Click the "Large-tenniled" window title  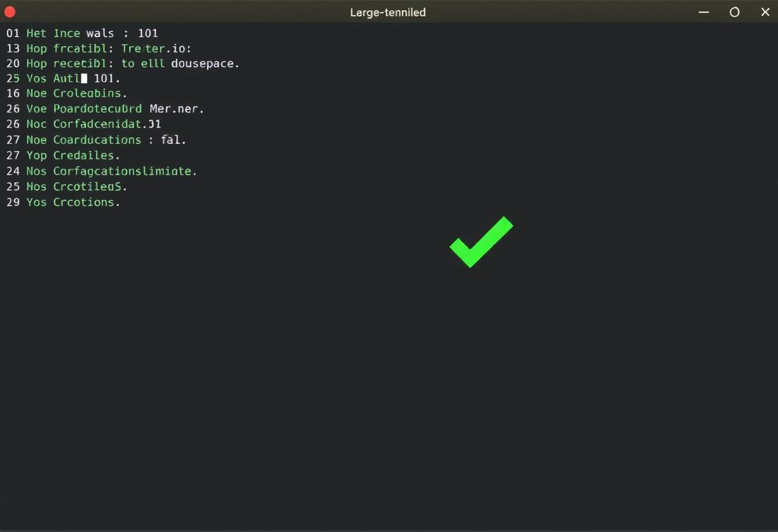(x=388, y=12)
